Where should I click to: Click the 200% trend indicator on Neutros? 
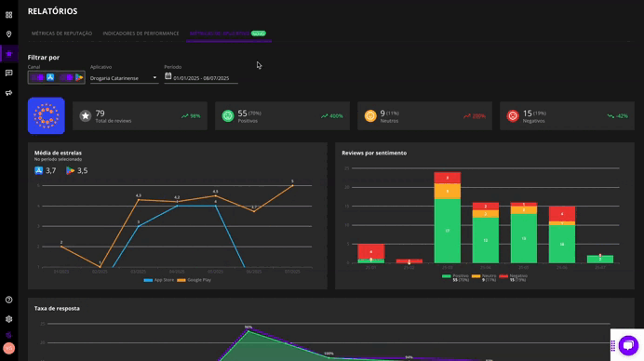[x=475, y=116]
